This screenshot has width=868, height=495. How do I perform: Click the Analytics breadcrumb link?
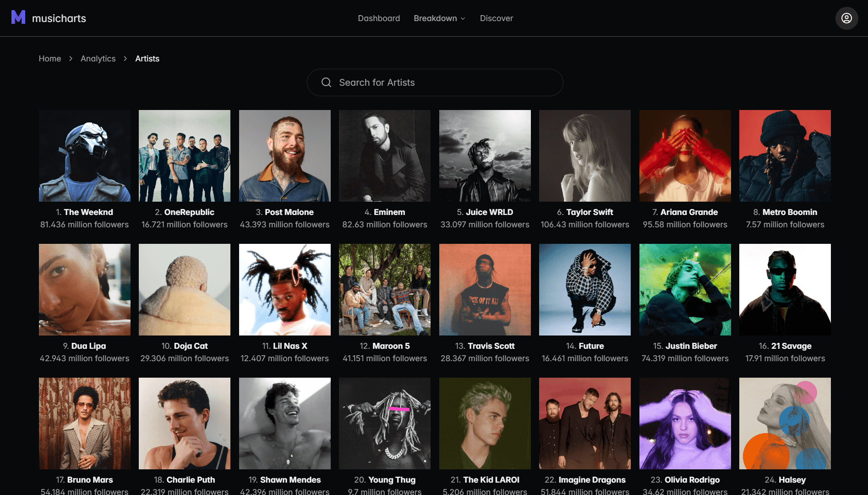(98, 59)
